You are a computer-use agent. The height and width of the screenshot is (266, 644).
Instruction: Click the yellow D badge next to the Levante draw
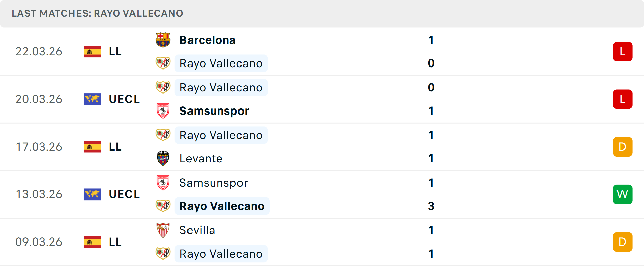623,147
